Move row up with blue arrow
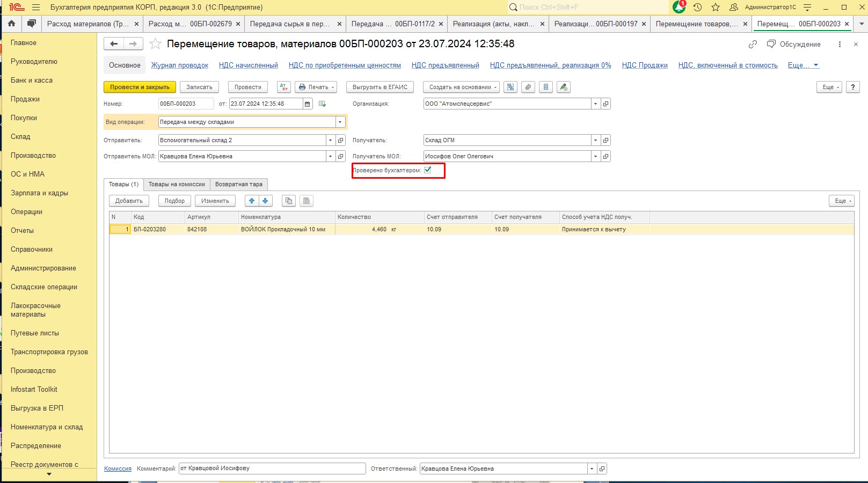 pyautogui.click(x=252, y=201)
